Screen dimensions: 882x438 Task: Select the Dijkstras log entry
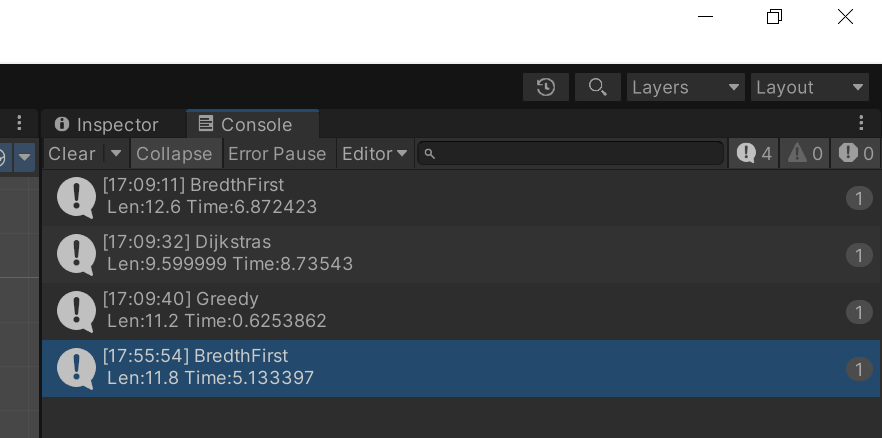click(x=461, y=254)
